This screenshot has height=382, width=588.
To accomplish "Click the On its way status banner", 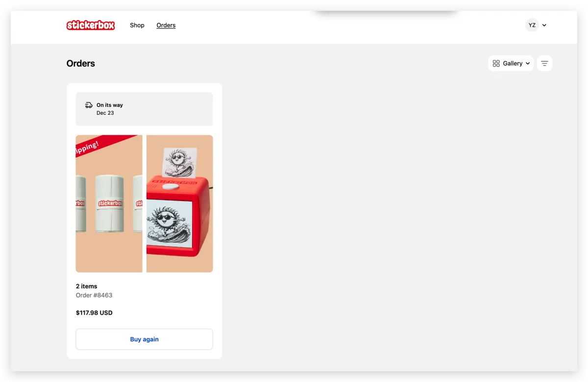I will tap(144, 109).
